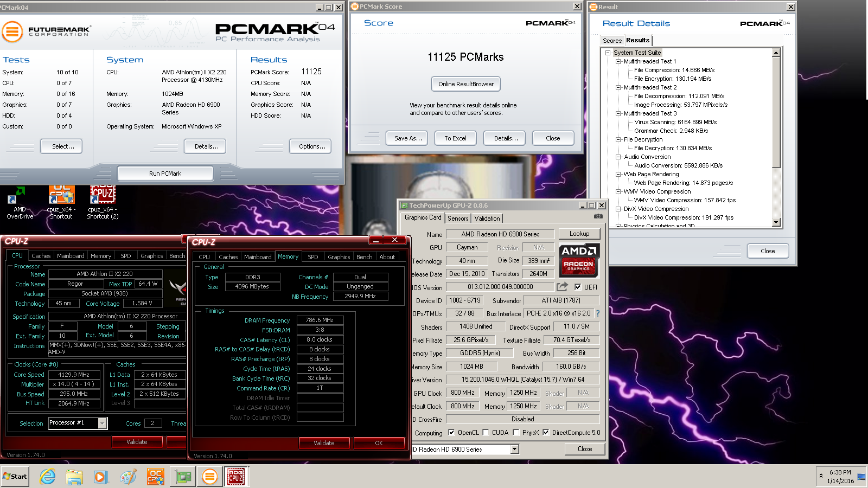Open the Windows Start menu

pyautogui.click(x=15, y=477)
